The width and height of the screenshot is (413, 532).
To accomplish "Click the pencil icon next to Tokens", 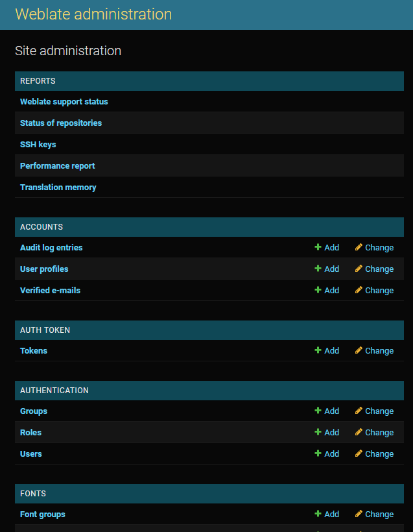I will [358, 350].
